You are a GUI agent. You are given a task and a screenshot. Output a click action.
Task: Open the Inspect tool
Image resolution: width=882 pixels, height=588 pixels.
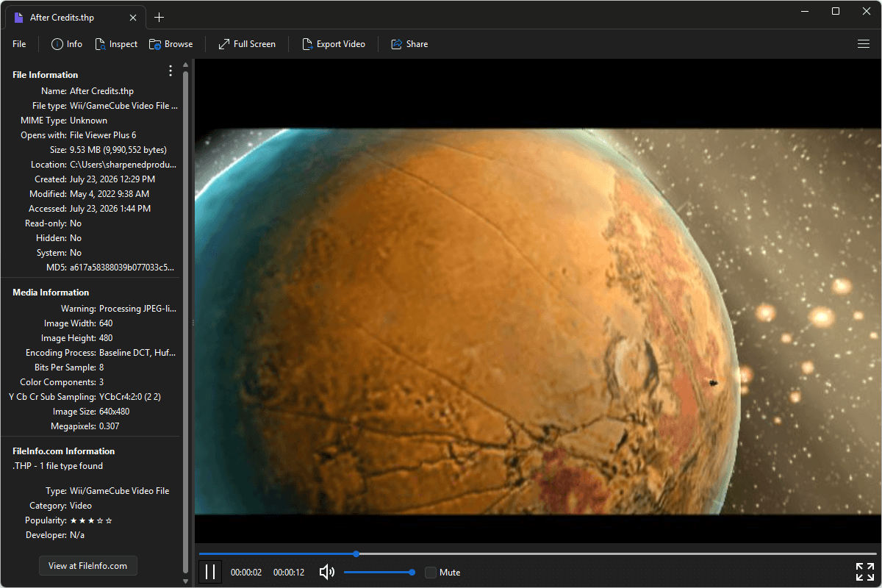116,44
